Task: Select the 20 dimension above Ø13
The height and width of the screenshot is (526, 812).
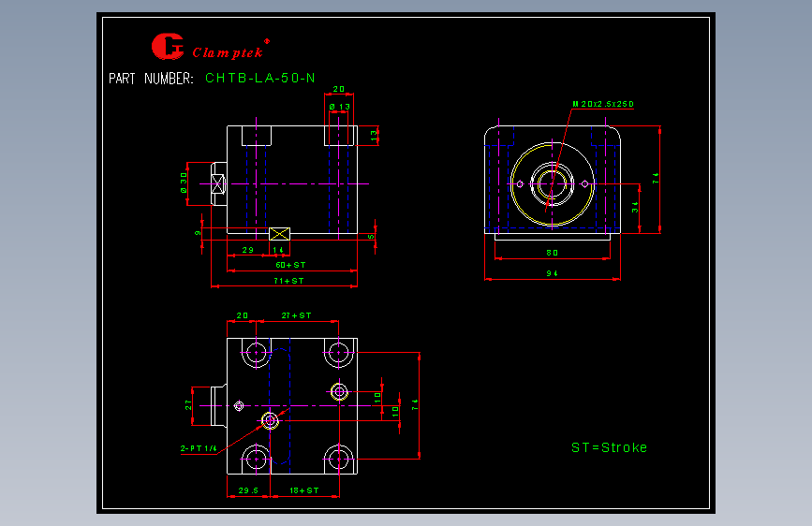Action: (339, 89)
